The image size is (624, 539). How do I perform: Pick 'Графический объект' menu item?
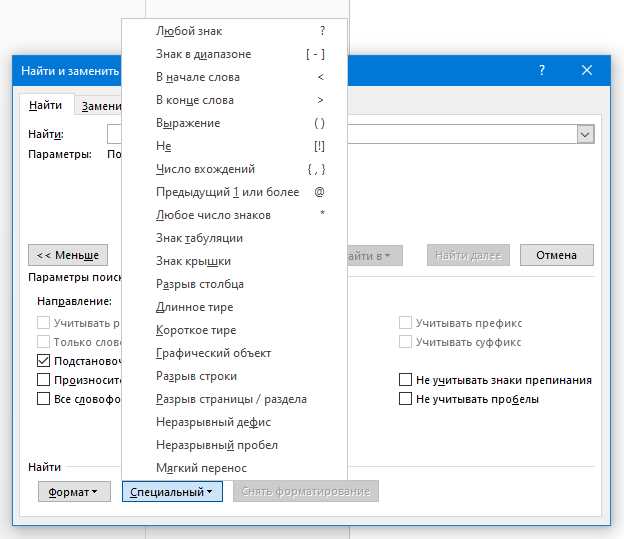[x=213, y=353]
